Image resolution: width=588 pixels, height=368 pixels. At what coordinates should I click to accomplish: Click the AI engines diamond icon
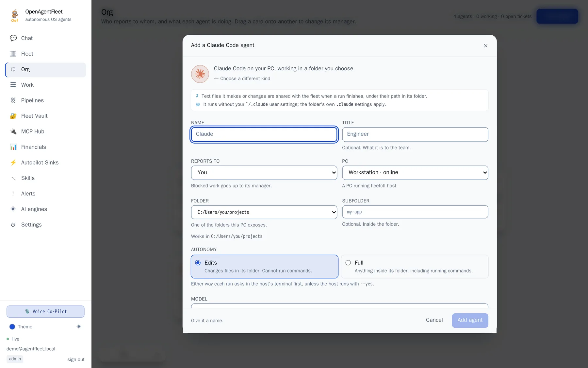[x=13, y=209]
